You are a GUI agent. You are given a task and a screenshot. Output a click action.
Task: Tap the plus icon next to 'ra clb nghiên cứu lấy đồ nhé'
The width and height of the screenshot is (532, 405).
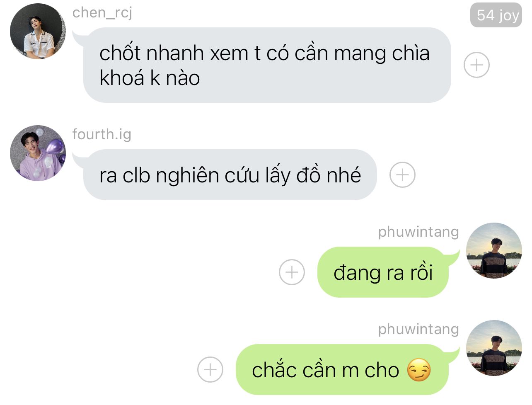coord(402,175)
